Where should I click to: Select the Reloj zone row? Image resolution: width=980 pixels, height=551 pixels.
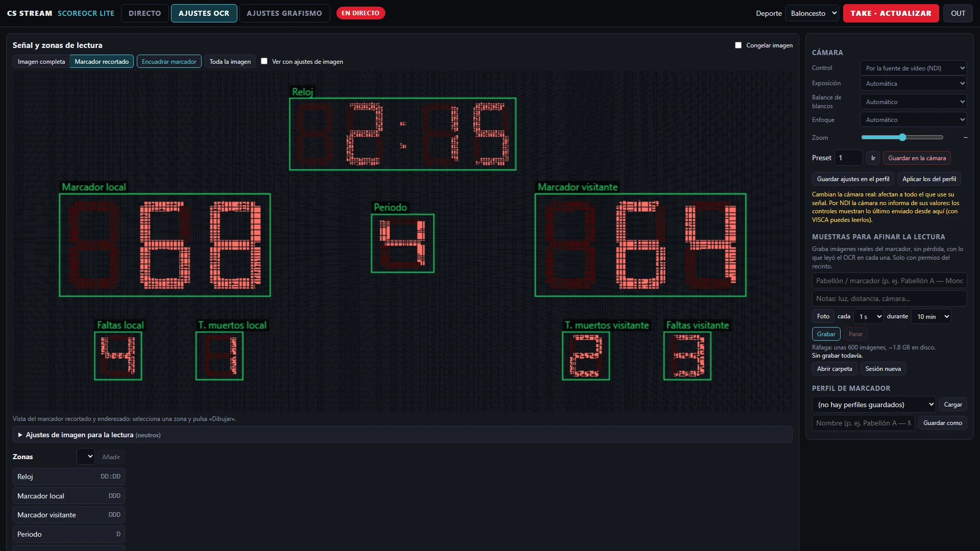click(69, 477)
